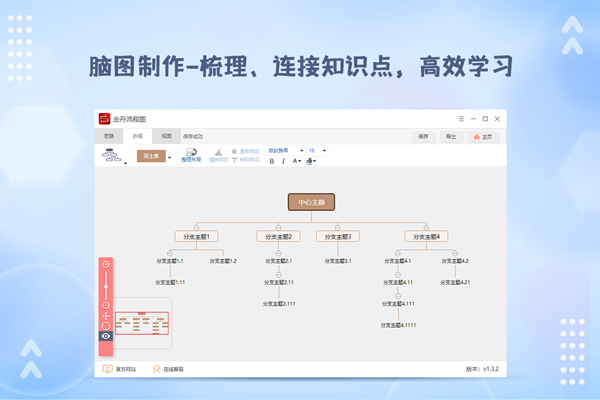Toggle minimap visibility with the eye icon
Screen dimensions: 600x400
click(x=106, y=336)
